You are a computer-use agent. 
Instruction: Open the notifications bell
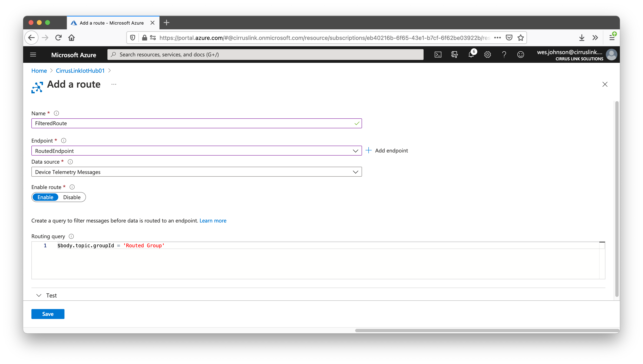(471, 55)
